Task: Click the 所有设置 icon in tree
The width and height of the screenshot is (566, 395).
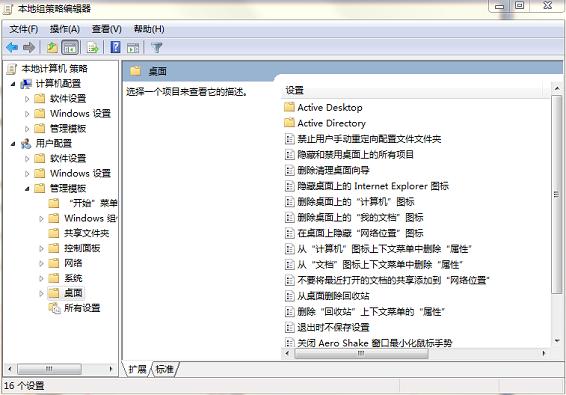Action: click(x=55, y=308)
